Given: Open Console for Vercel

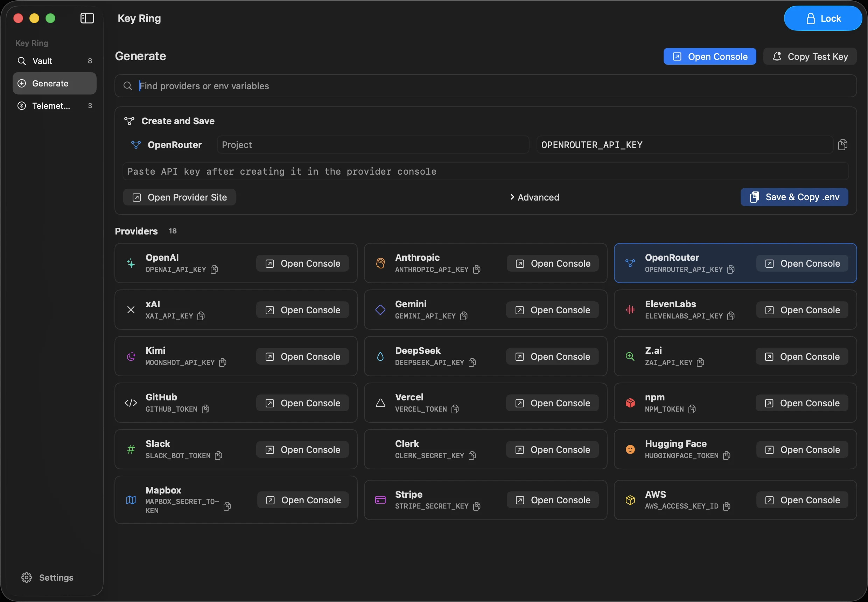Looking at the screenshot, I should [552, 403].
